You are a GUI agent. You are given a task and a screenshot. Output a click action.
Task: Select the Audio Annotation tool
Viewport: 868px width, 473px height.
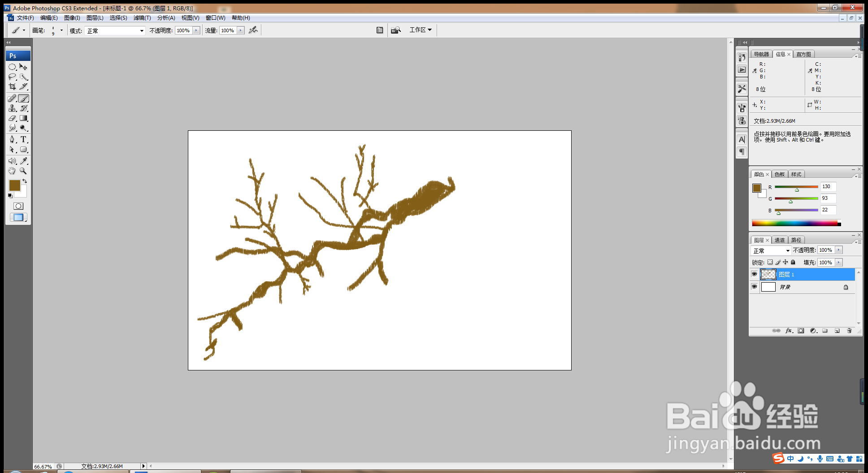[x=12, y=161]
